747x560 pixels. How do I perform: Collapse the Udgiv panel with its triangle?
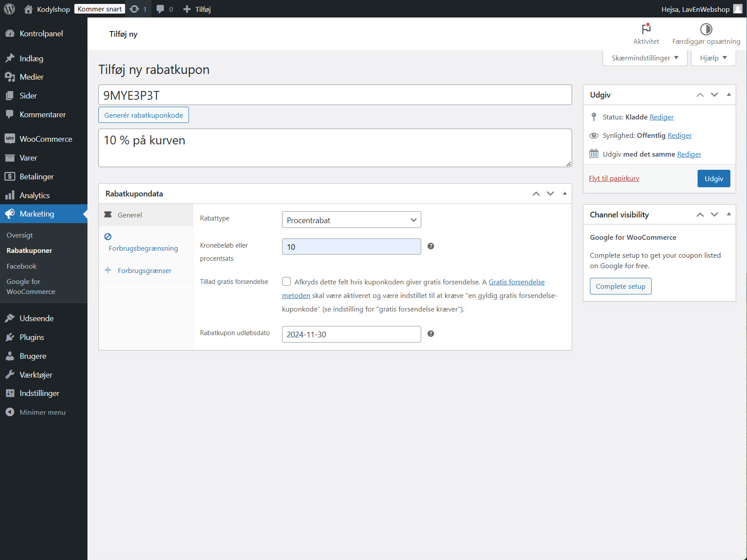729,94
